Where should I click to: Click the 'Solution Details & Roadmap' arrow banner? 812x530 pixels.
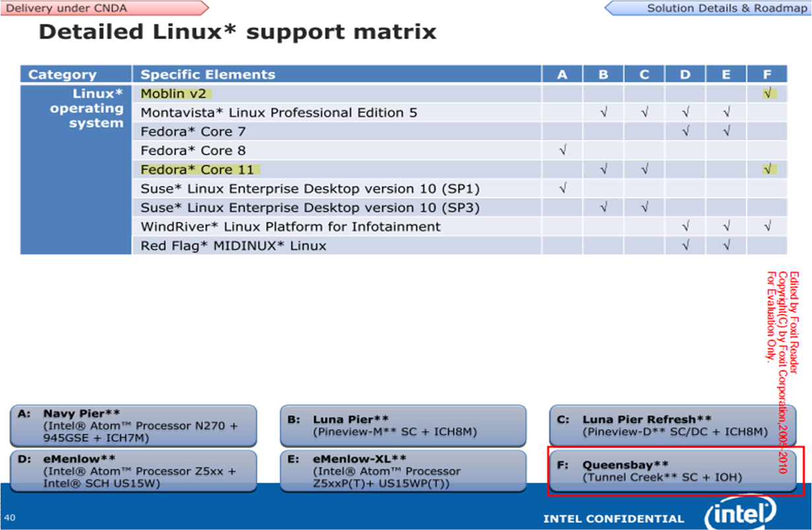click(708, 8)
